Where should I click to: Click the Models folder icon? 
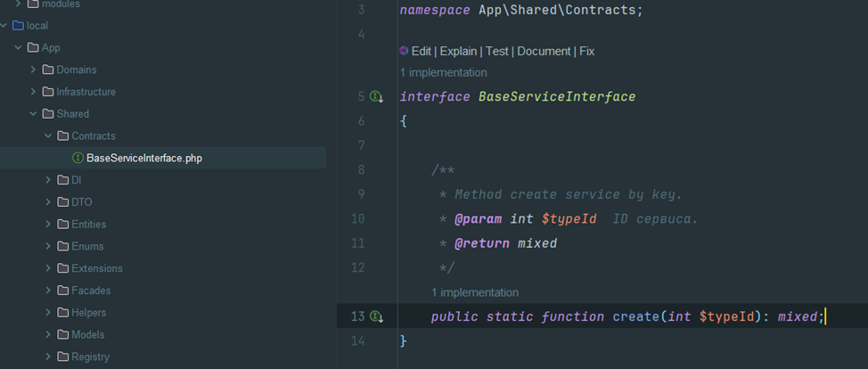point(63,334)
